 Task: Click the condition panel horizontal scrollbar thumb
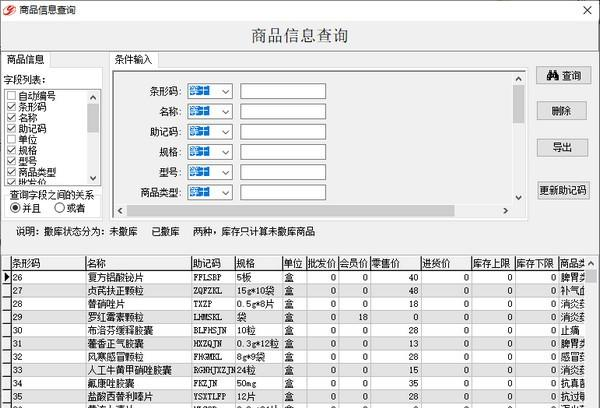[290, 211]
